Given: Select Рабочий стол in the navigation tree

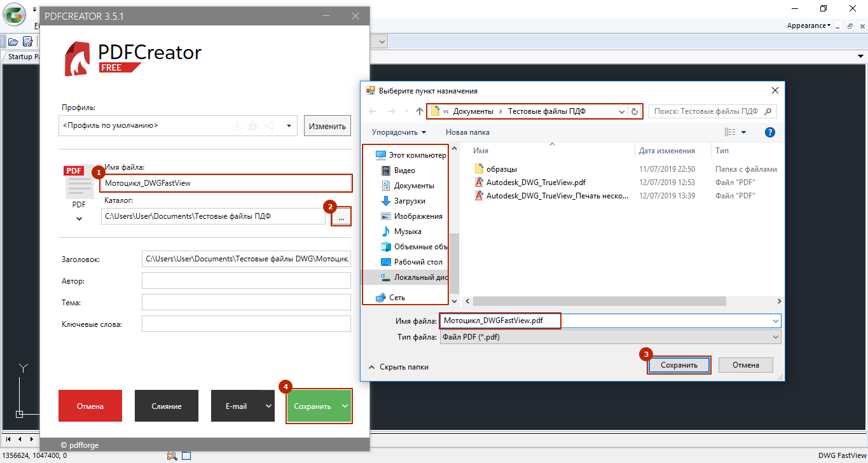Looking at the screenshot, I should click(x=411, y=262).
